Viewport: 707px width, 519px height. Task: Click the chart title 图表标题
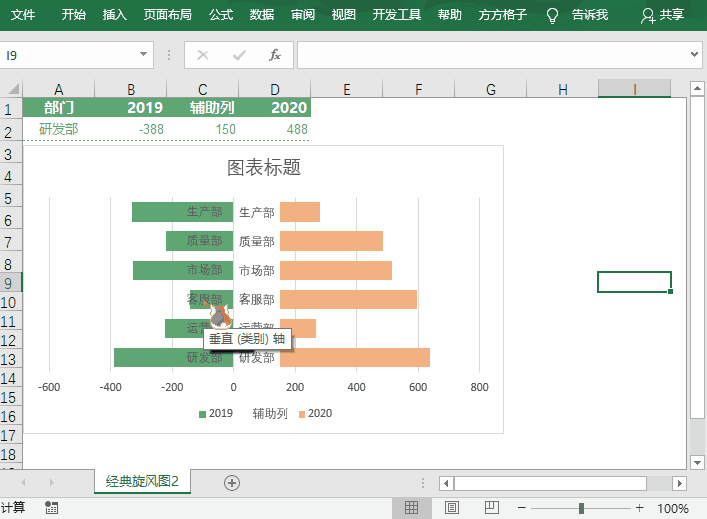[264, 167]
